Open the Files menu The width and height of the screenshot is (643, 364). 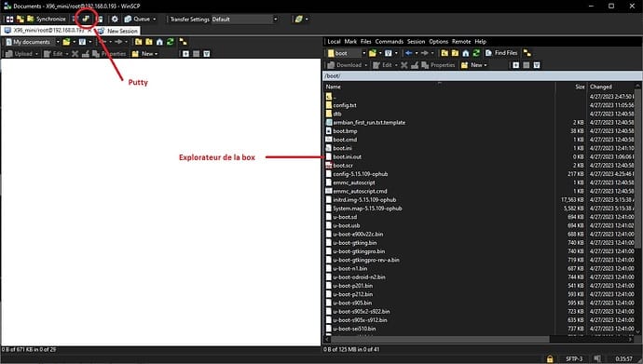click(x=366, y=41)
